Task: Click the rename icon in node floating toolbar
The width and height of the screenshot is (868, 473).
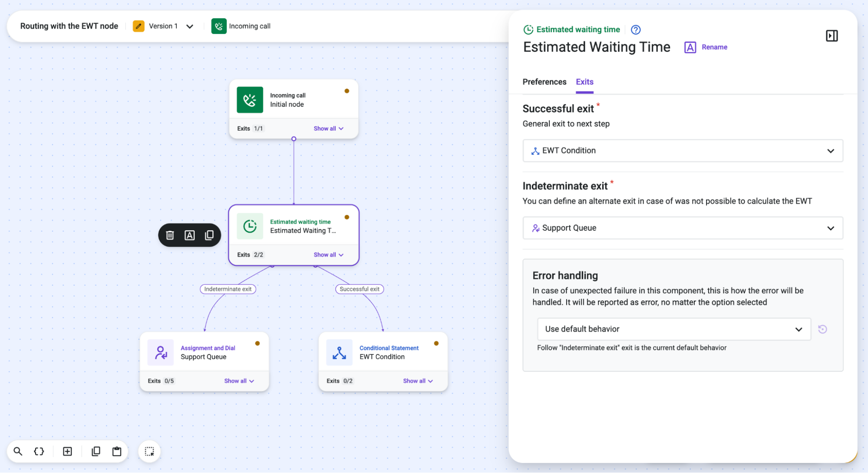Action: 190,235
